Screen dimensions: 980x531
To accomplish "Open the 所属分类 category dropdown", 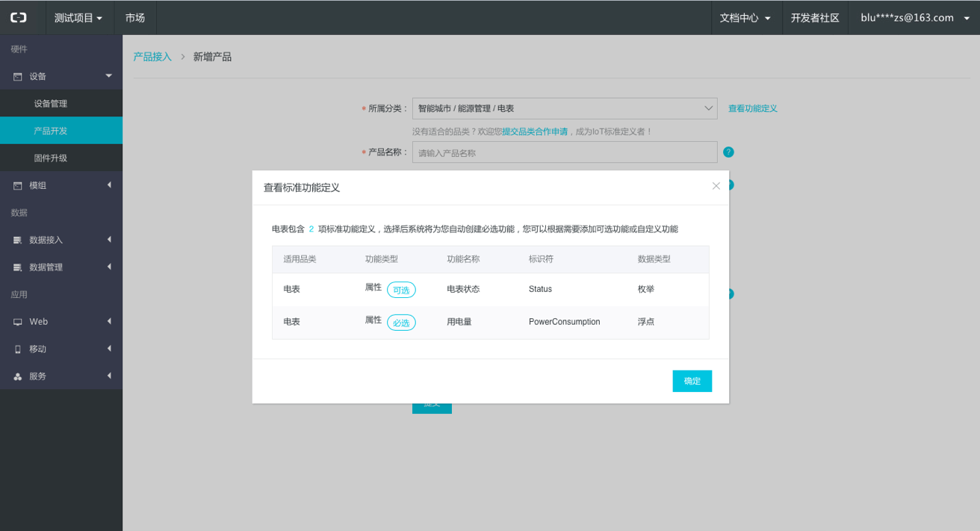I will pyautogui.click(x=565, y=108).
